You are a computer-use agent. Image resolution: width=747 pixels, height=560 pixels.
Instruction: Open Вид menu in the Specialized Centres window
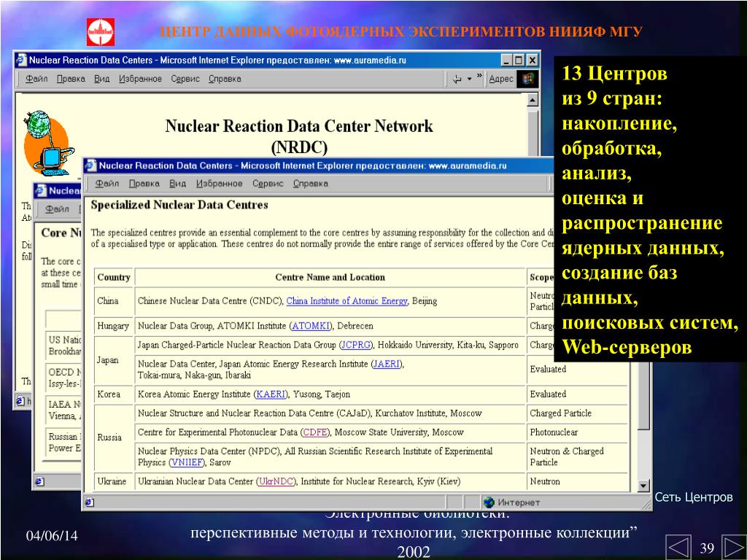178,184
